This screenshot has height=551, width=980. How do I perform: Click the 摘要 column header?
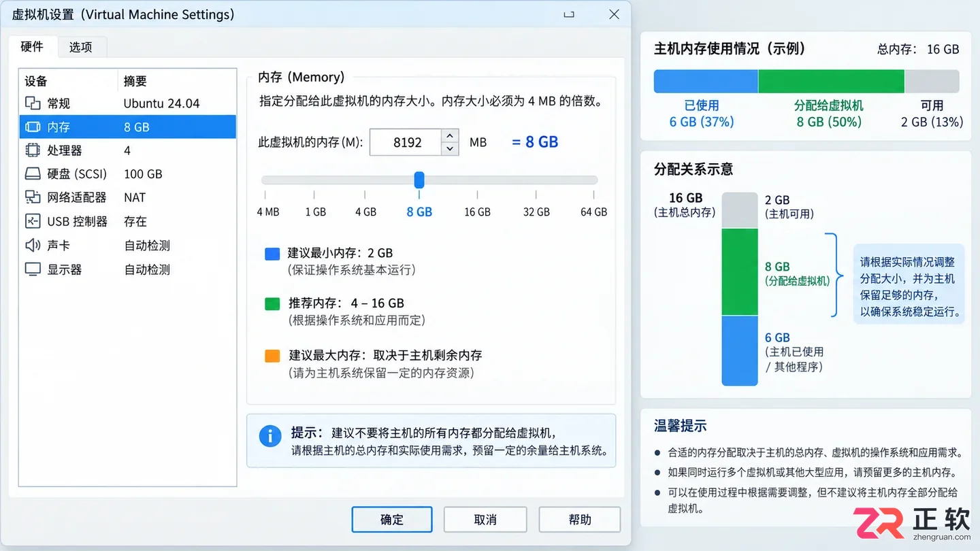(135, 81)
